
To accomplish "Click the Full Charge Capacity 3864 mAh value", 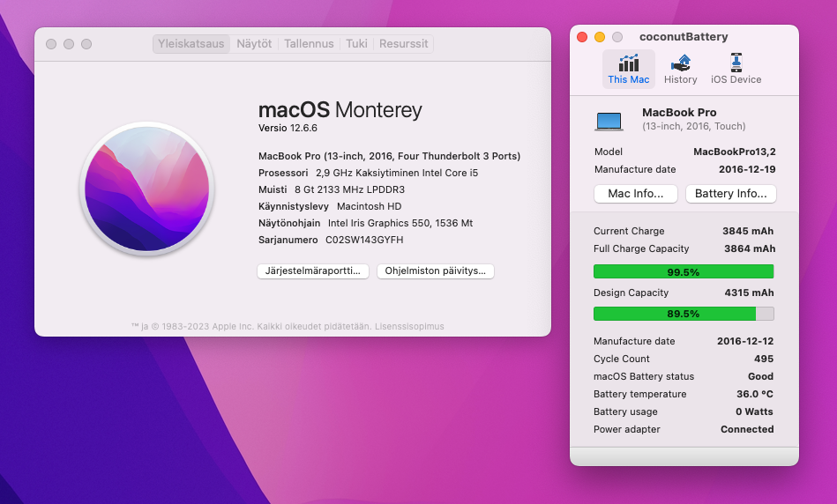I will pos(750,248).
